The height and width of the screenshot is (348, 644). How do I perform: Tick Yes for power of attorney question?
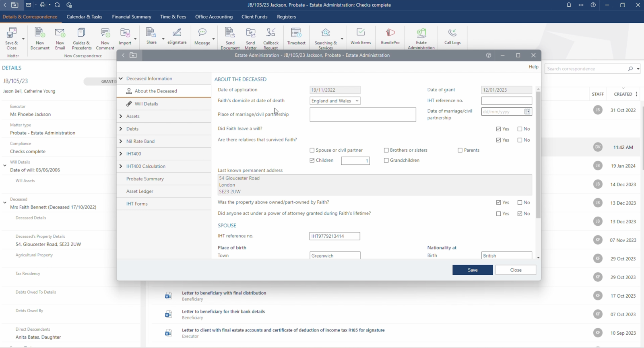tap(499, 214)
